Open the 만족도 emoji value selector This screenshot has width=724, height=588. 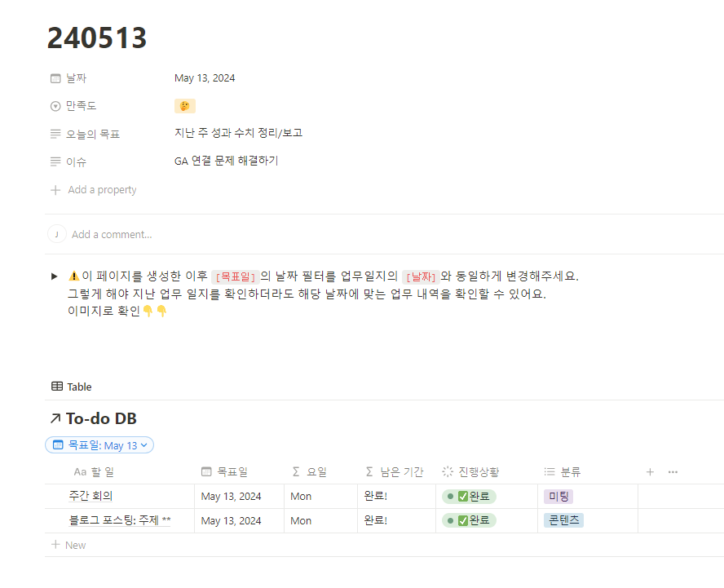coord(185,106)
